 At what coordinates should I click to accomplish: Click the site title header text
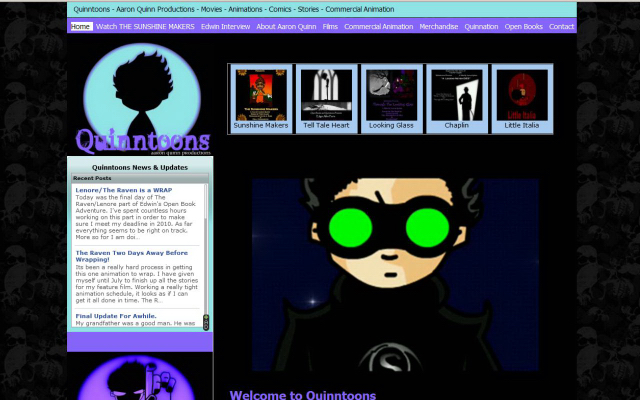234,9
